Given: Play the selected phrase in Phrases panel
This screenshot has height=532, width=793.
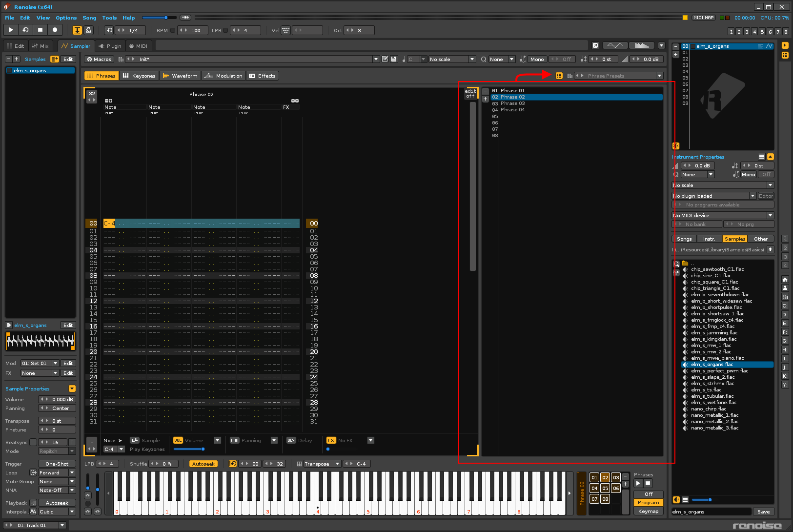Looking at the screenshot, I should coord(638,483).
